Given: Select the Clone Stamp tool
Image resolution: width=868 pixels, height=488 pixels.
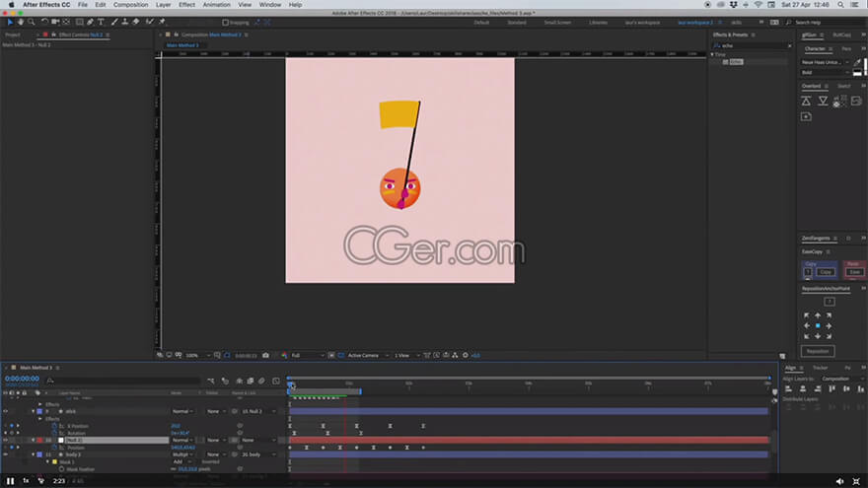Looking at the screenshot, I should coord(125,22).
